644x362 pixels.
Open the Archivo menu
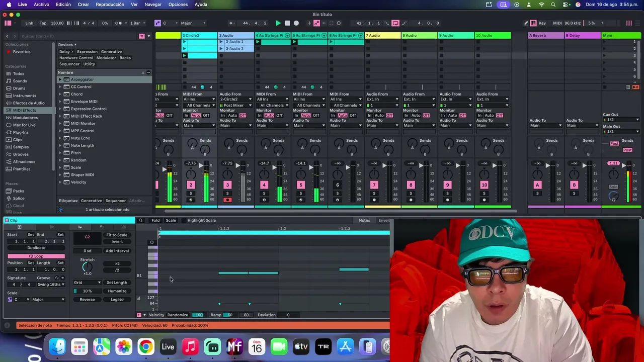41,5
